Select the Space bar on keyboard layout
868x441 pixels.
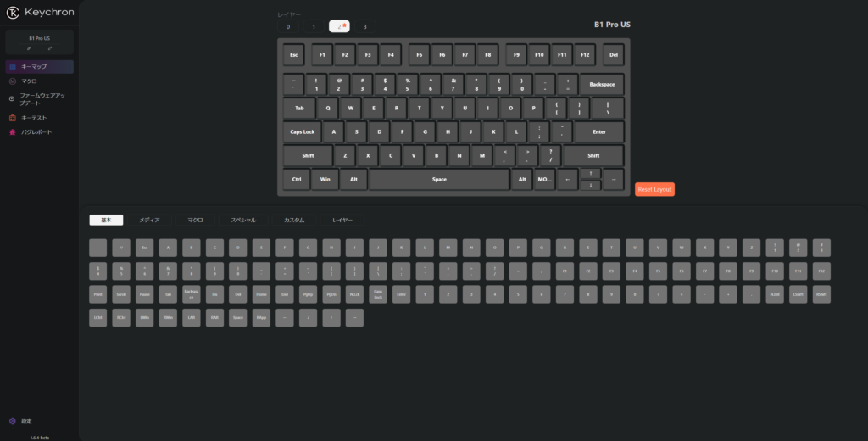point(439,180)
